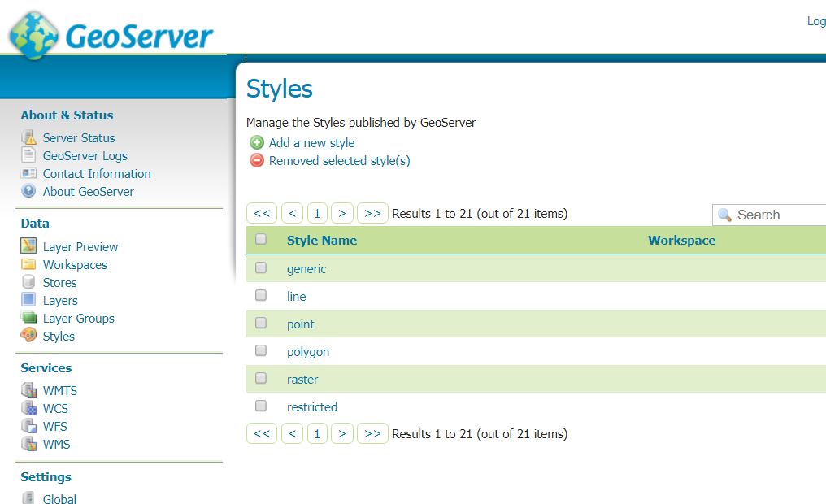Click the WMTS service icon
This screenshot has height=504, width=826.
tap(28, 389)
